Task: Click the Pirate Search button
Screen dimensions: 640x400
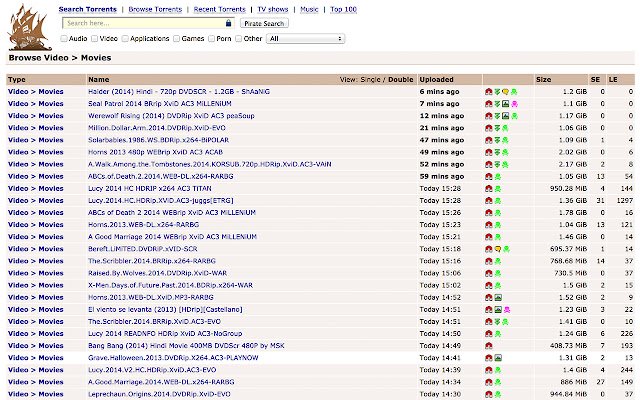Action: (x=264, y=23)
